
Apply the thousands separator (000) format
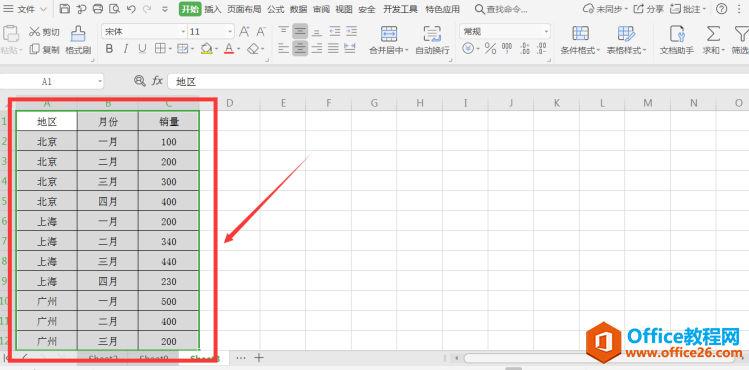[x=507, y=48]
